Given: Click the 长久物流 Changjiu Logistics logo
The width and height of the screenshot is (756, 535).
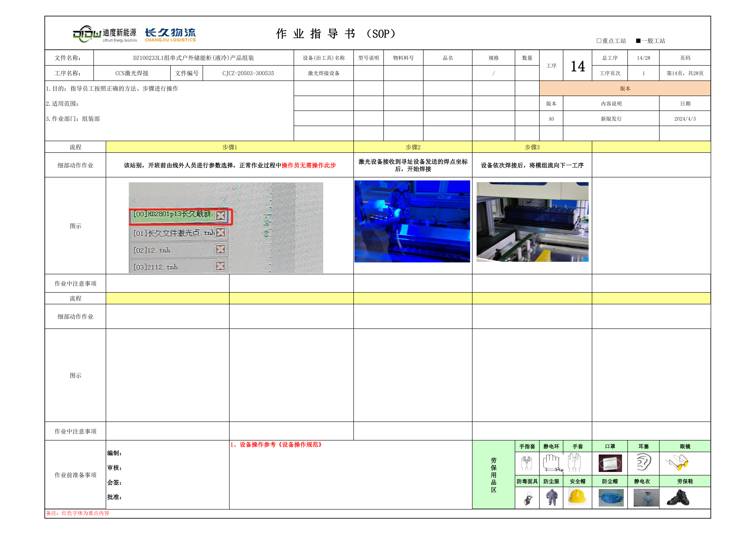Looking at the screenshot, I should [x=170, y=35].
